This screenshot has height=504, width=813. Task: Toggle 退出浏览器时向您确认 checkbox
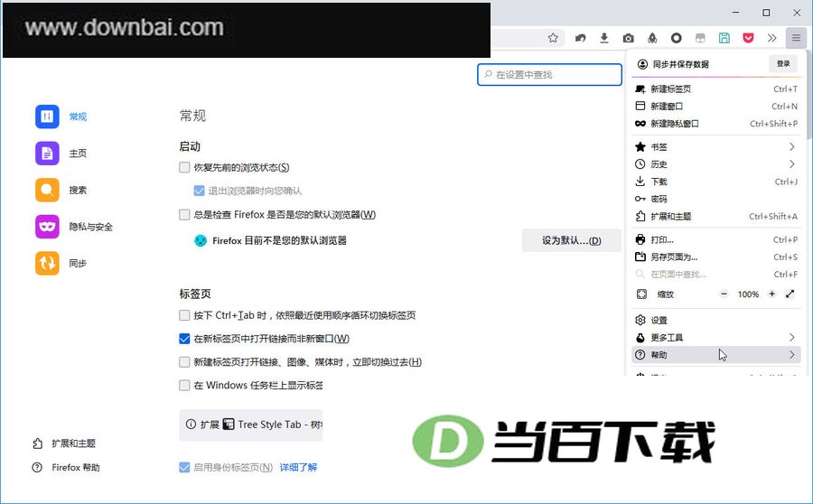coord(199,191)
